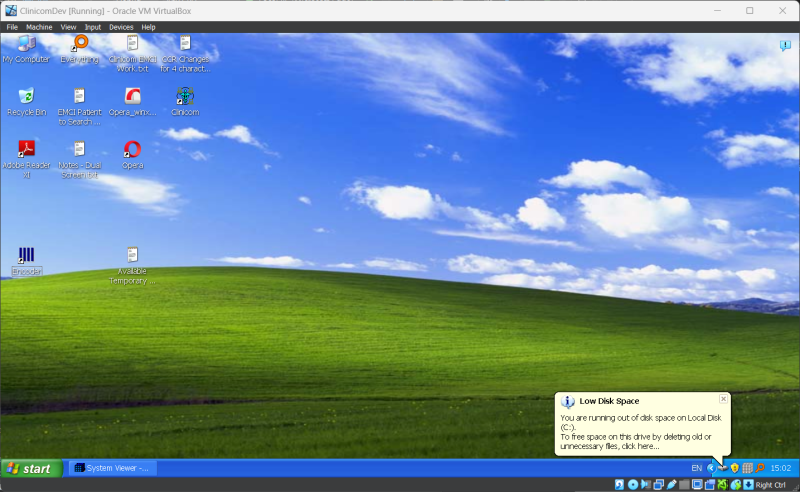
Task: Click the Right Ctrl host key label
Action: [x=771, y=485]
